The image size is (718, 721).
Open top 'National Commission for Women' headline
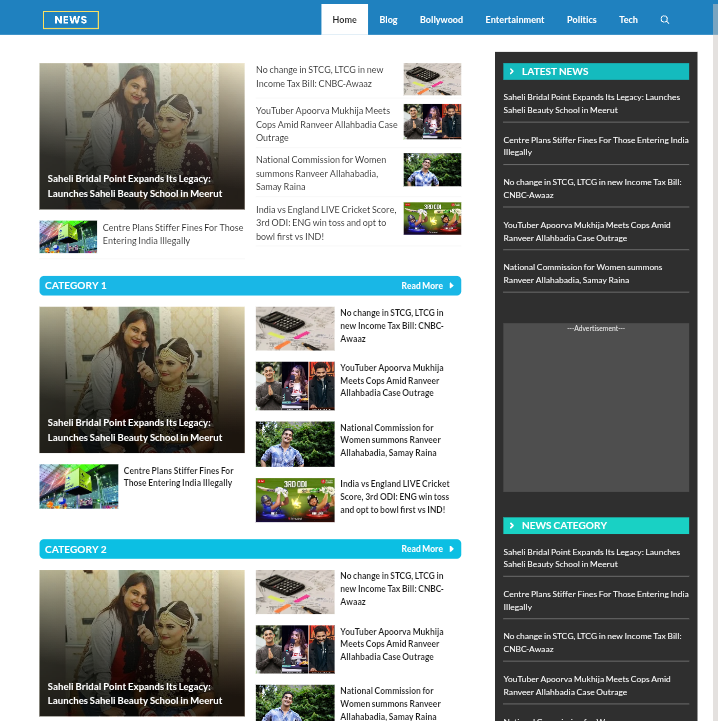point(321,173)
